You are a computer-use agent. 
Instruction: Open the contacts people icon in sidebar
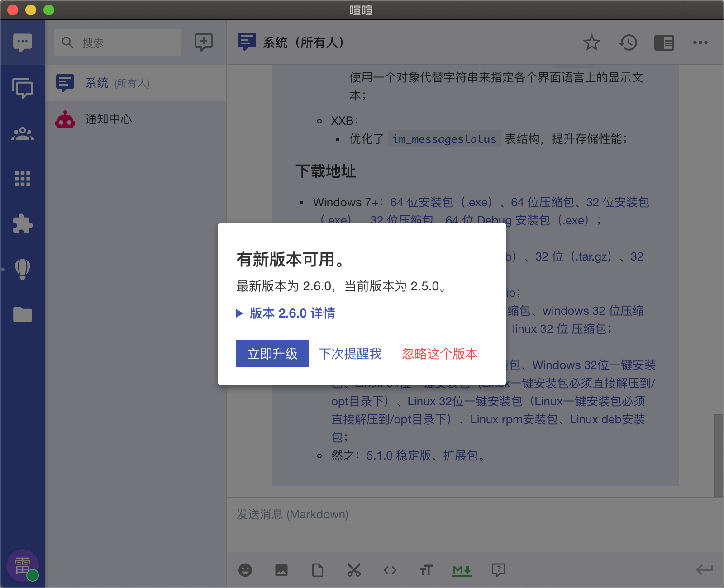pos(23,134)
